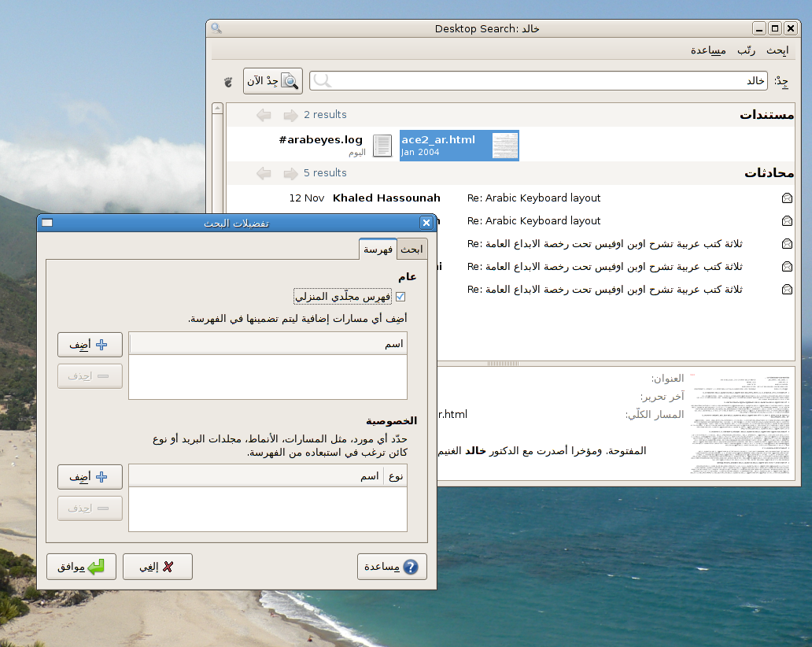Open the 'رتّب' sort menu
The width and height of the screenshot is (812, 647).
pyautogui.click(x=746, y=50)
